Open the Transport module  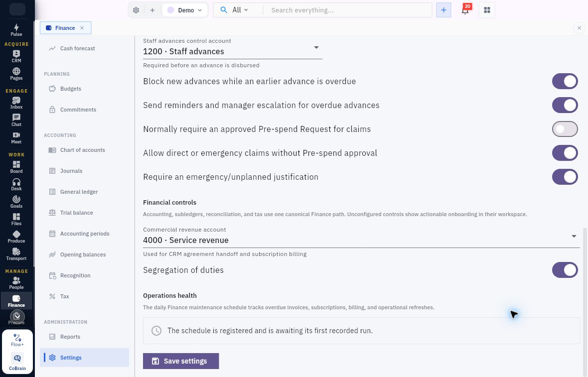(x=16, y=254)
